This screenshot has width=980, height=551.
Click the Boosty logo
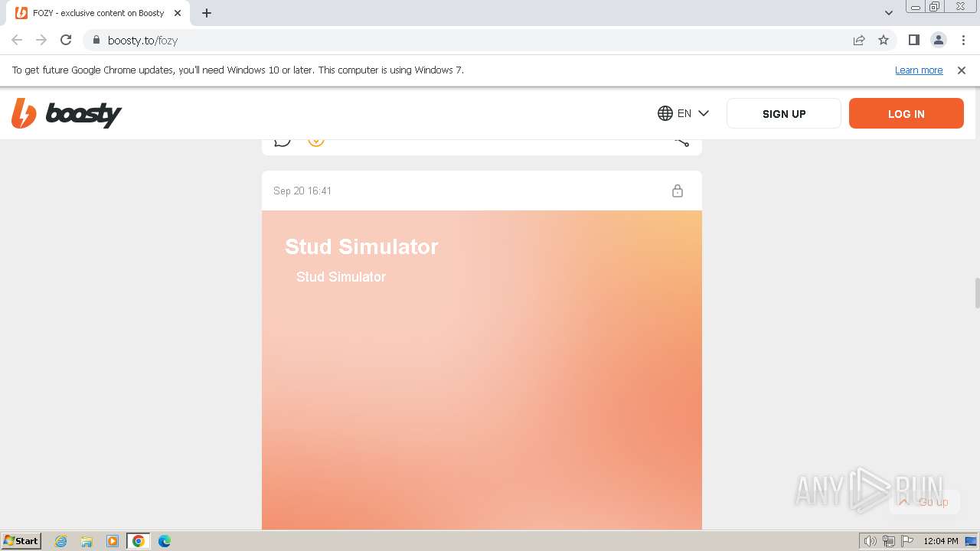[67, 113]
